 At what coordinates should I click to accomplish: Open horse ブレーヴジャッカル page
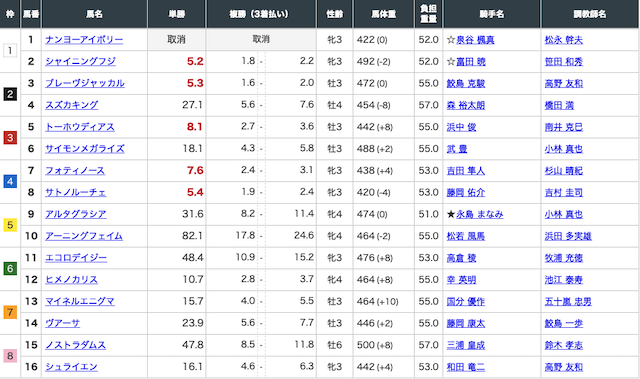[84, 83]
